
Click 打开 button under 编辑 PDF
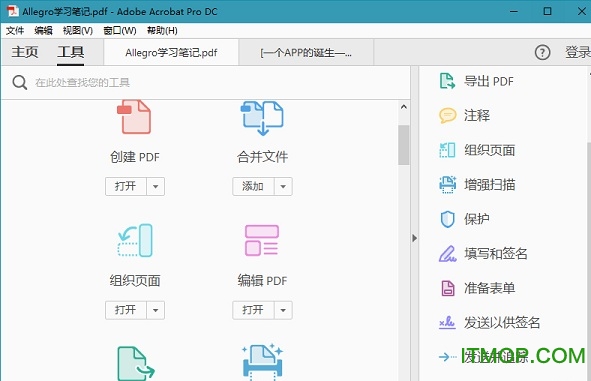253,310
